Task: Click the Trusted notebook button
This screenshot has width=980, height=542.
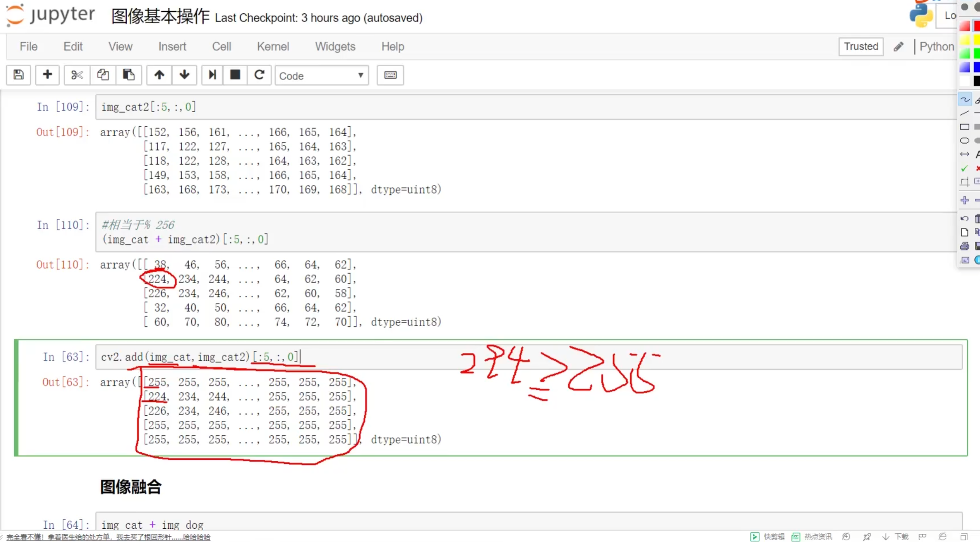Action: point(861,46)
